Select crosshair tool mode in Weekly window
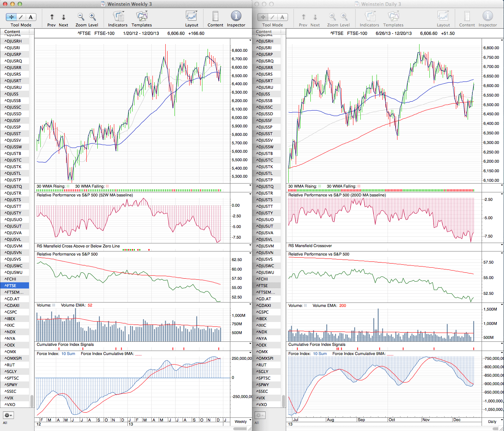504x431 pixels. coord(11,17)
